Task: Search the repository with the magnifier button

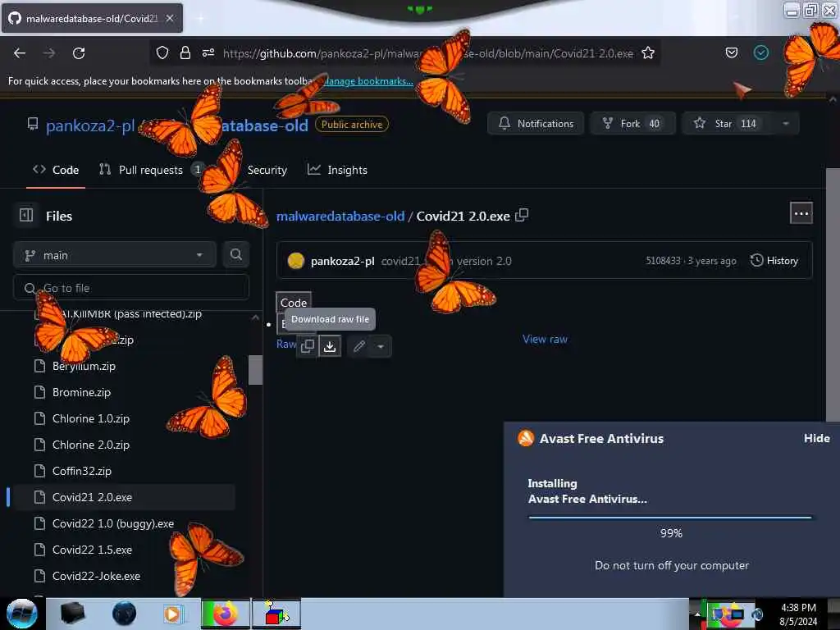Action: (x=236, y=254)
